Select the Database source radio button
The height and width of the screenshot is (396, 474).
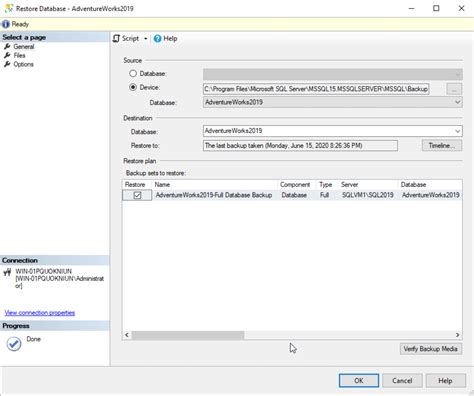(x=133, y=73)
